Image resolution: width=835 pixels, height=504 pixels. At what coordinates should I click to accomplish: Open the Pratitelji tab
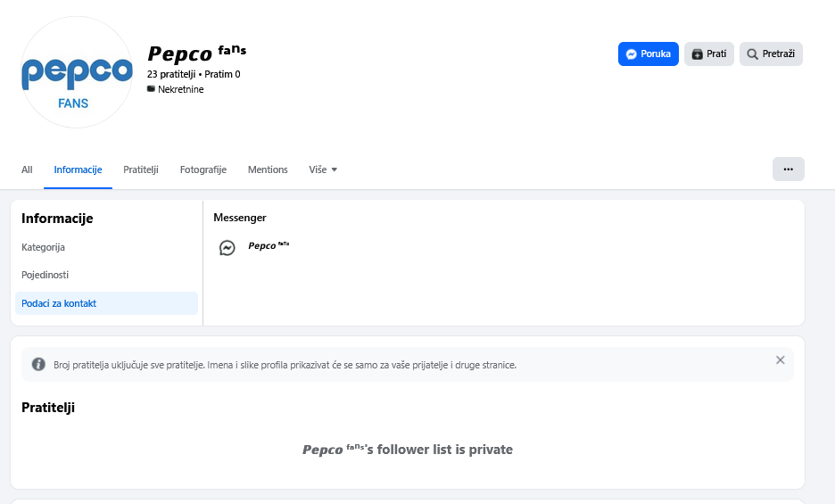coord(141,169)
